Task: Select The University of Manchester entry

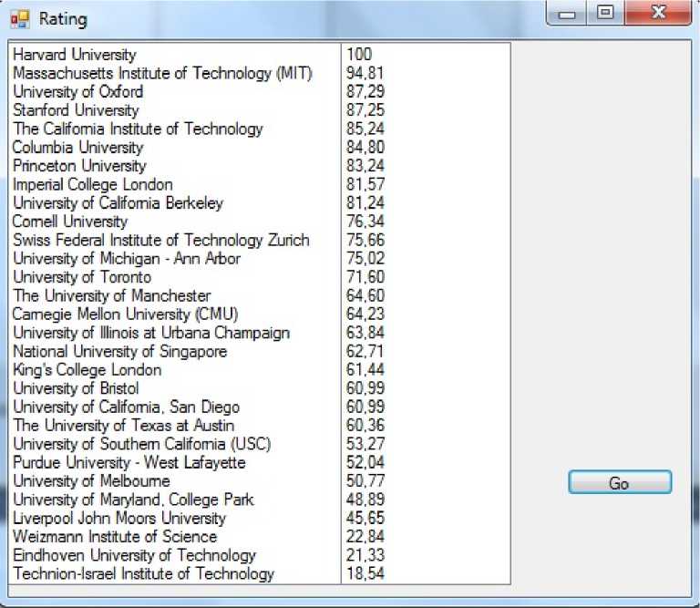Action: 111,295
